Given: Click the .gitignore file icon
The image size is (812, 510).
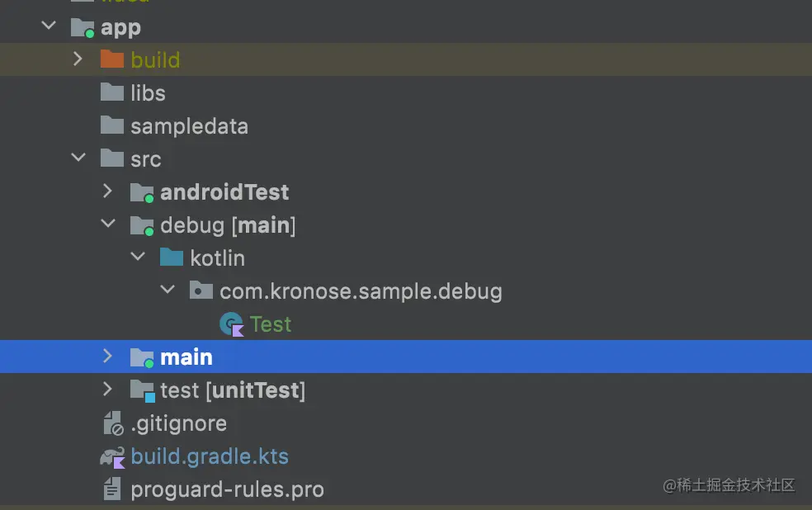Looking at the screenshot, I should click(x=112, y=423).
